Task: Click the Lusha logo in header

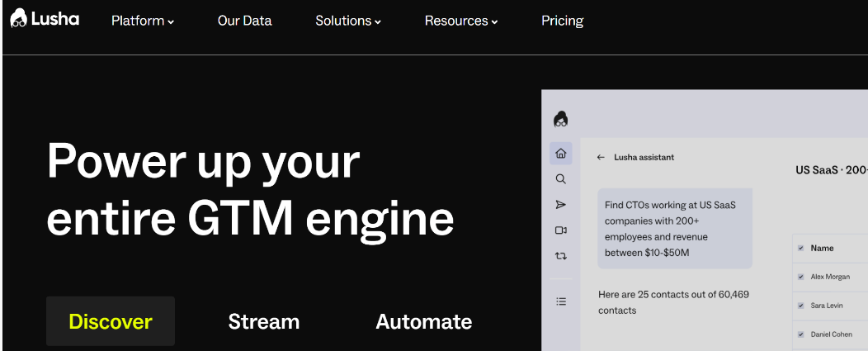Action: (45, 19)
